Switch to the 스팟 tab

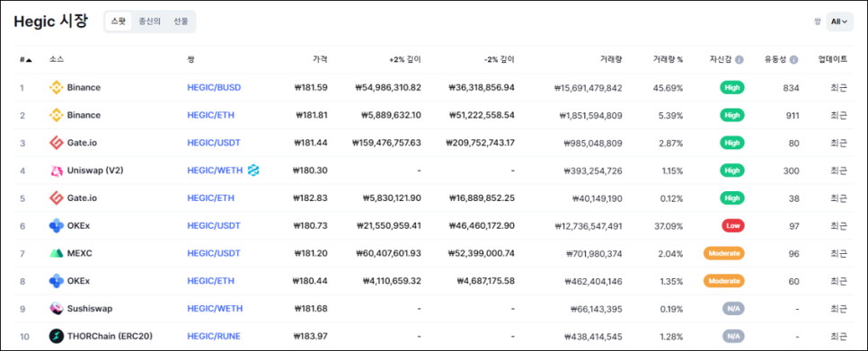[118, 22]
